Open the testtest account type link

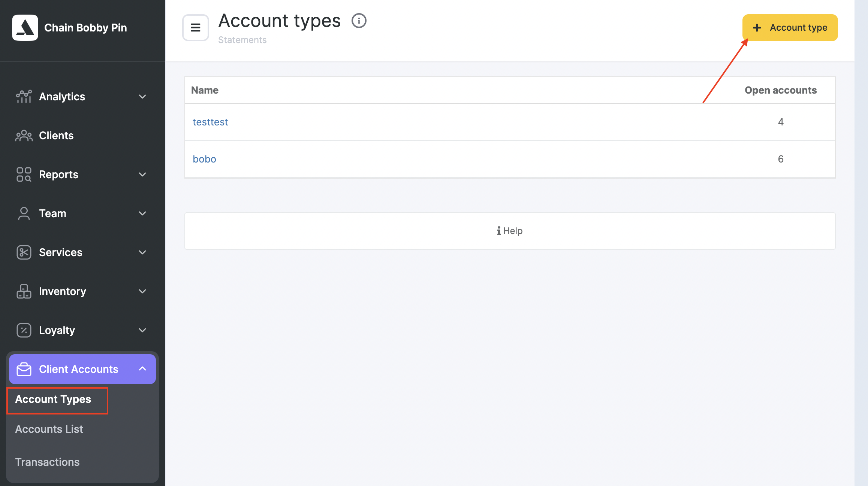[x=210, y=122]
